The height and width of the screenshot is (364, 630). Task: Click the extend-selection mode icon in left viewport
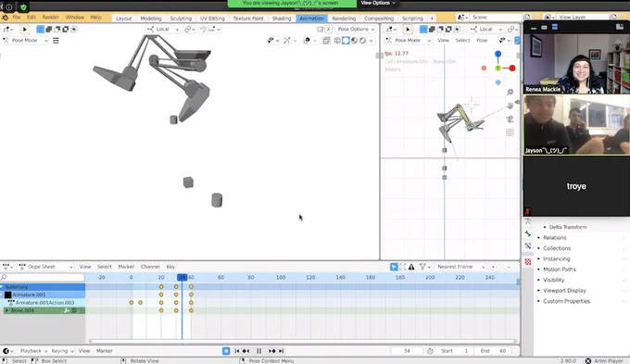point(48,30)
